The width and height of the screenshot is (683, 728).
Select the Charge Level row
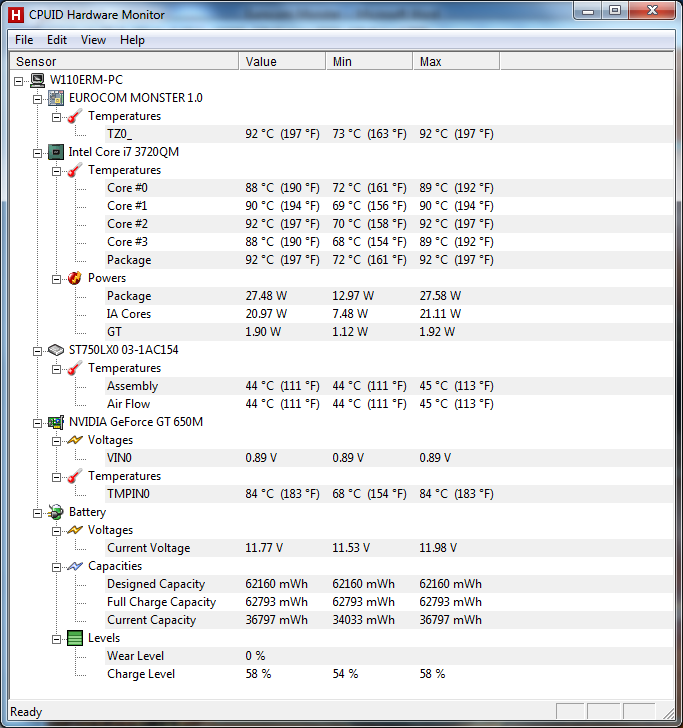tap(389, 674)
